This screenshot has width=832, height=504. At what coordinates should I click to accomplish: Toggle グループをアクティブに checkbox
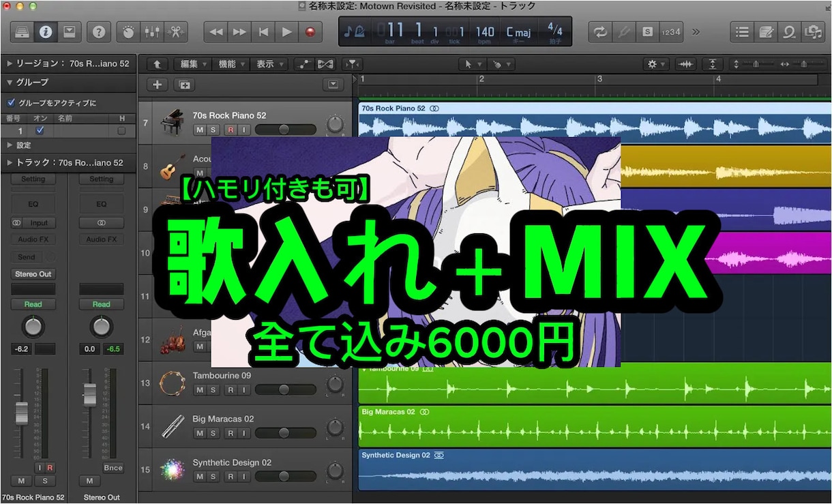11,103
